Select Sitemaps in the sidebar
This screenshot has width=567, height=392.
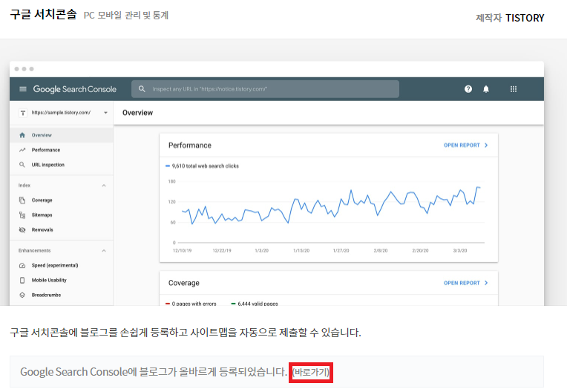point(62,215)
